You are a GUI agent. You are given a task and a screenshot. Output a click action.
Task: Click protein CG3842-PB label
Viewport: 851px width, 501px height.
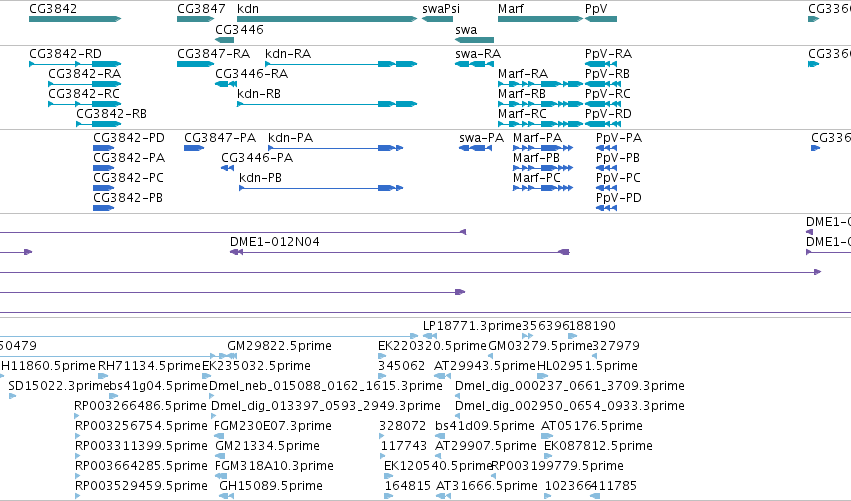128,198
